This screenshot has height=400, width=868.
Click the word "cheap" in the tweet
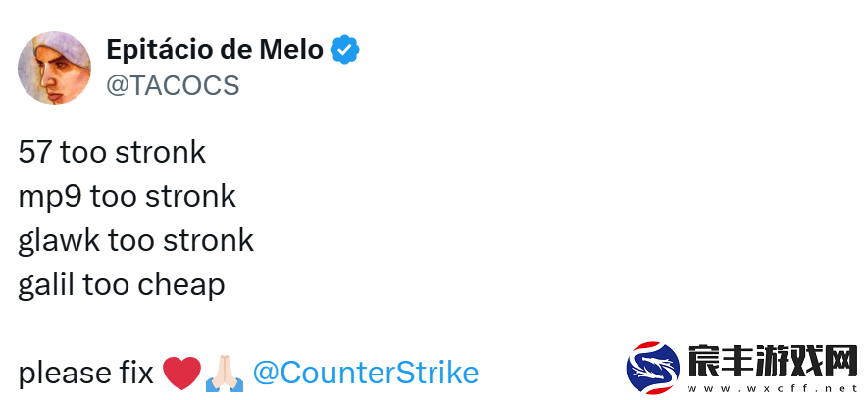pos(181,286)
